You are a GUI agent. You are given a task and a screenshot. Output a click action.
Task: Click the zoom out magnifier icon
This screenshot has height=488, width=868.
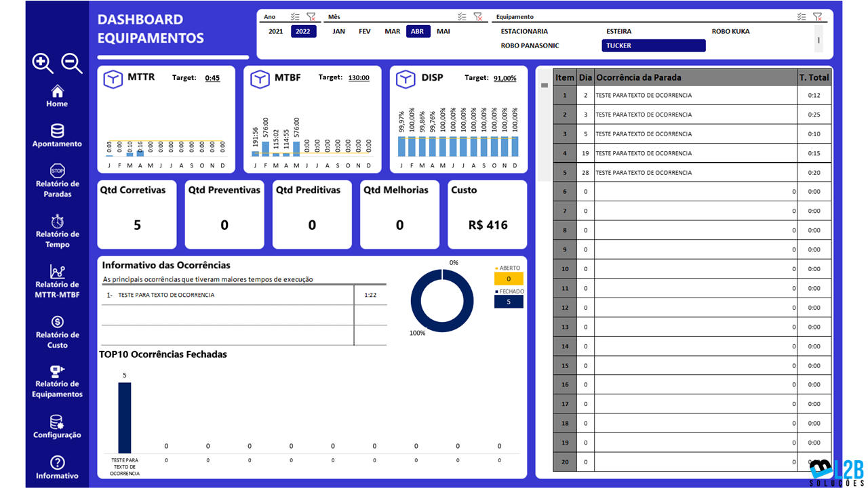coord(72,63)
